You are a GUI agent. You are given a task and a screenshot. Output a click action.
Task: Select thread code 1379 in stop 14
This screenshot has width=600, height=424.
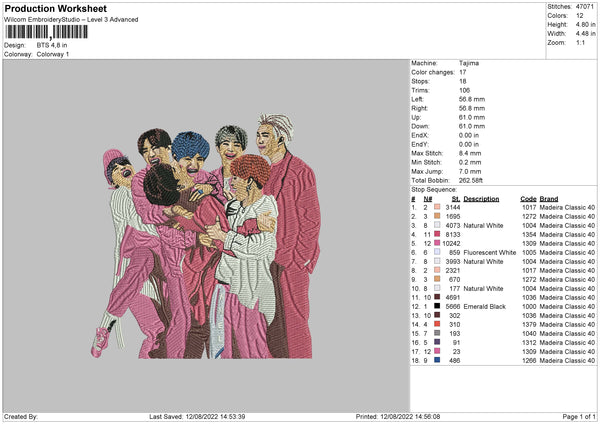click(529, 325)
